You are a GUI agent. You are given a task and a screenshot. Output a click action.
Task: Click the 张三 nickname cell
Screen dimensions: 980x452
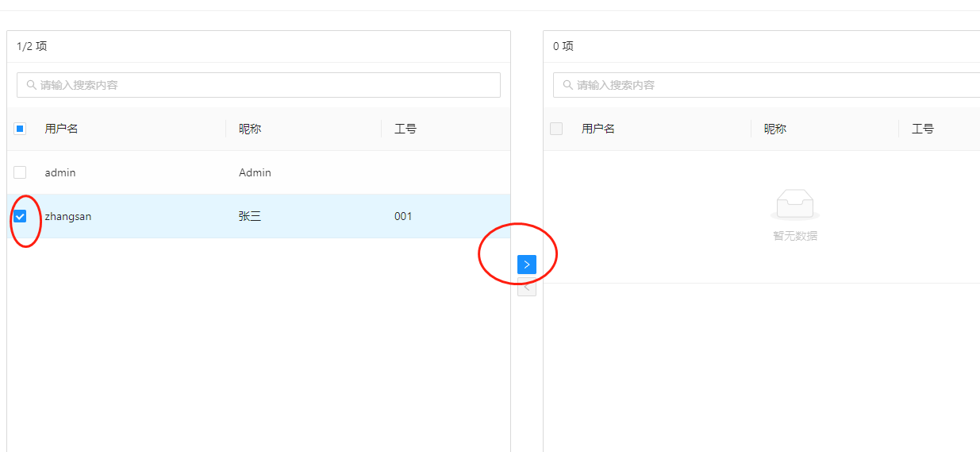click(x=250, y=216)
